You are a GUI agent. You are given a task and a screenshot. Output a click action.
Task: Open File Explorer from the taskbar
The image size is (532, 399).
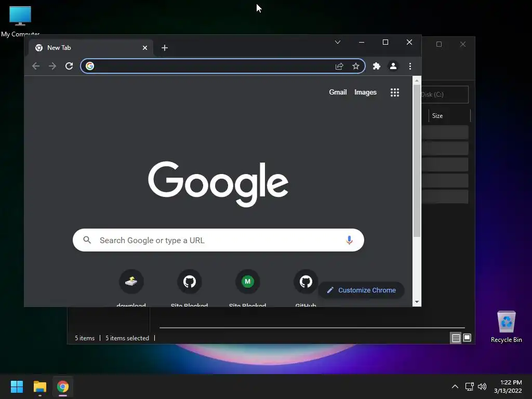pyautogui.click(x=40, y=387)
